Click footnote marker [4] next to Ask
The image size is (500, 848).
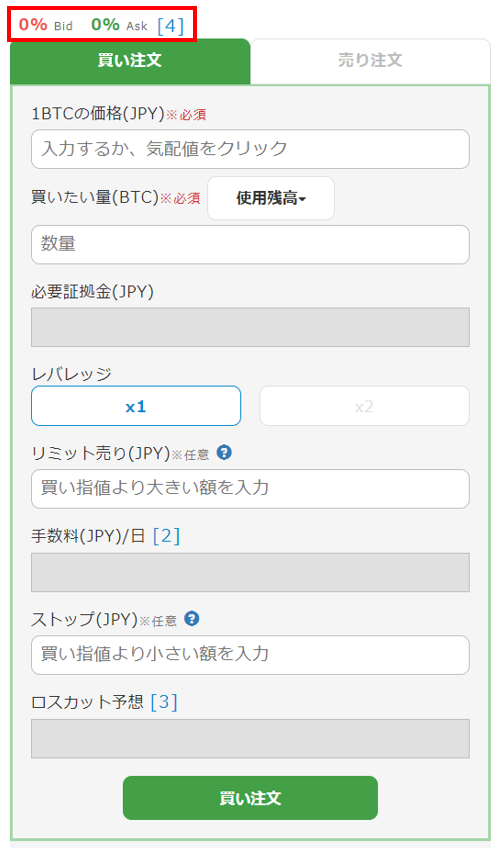click(x=170, y=25)
